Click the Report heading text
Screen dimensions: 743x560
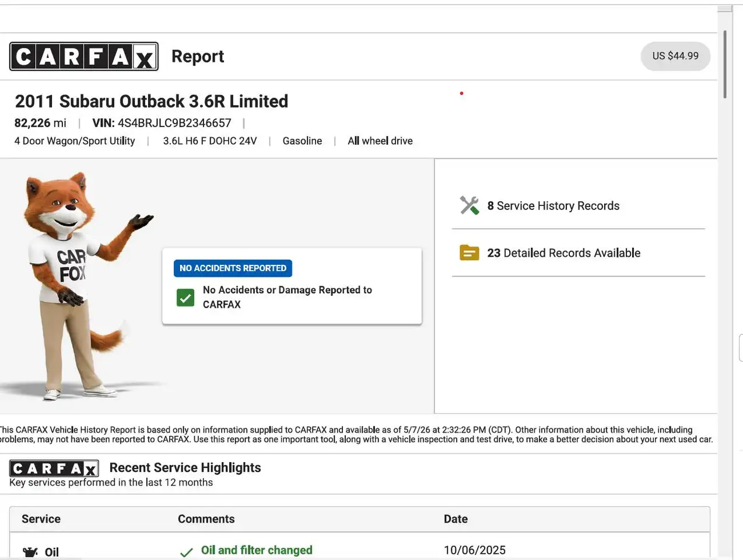coord(198,56)
